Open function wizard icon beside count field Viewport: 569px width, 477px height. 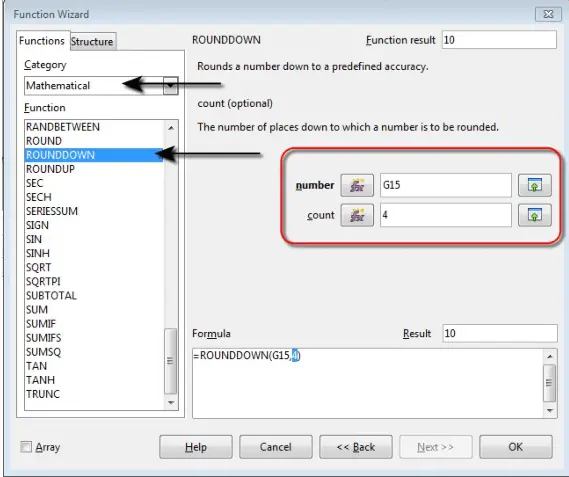tap(357, 215)
